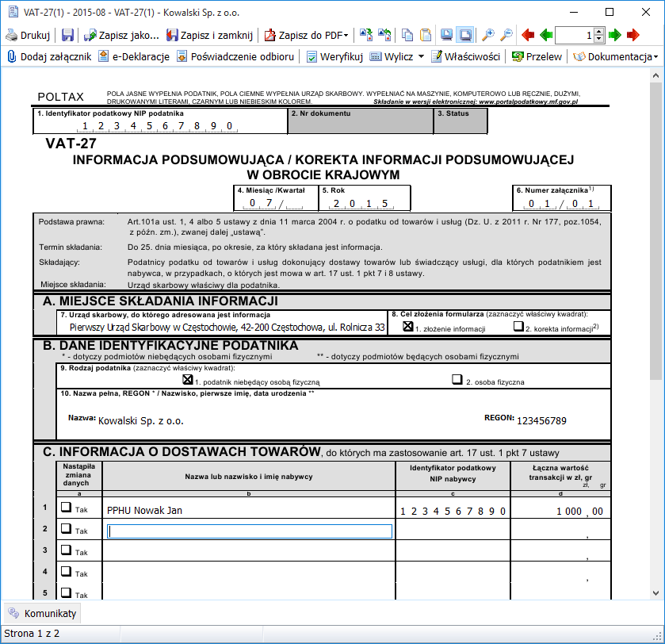Click the paste clipboard icon
The image size is (665, 644).
[426, 35]
